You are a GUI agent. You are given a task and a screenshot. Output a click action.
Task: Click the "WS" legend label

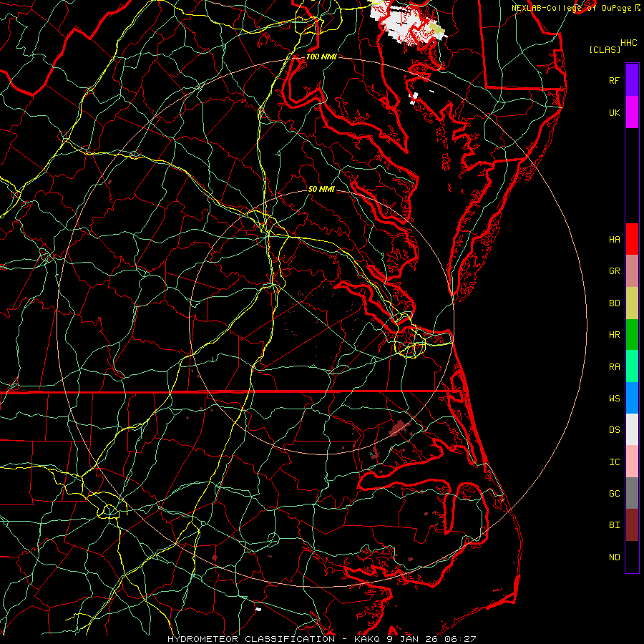[614, 399]
